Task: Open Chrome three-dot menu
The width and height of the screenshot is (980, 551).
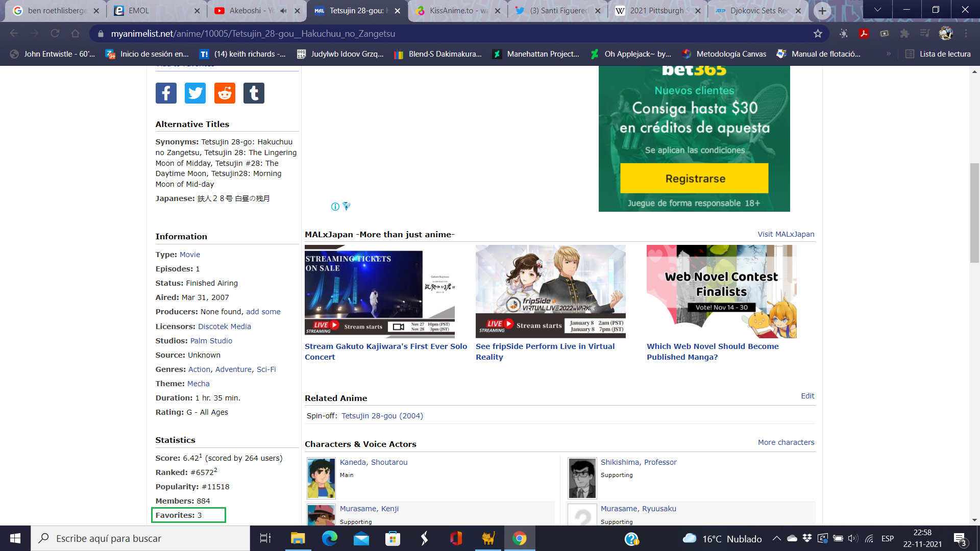Action: (966, 34)
